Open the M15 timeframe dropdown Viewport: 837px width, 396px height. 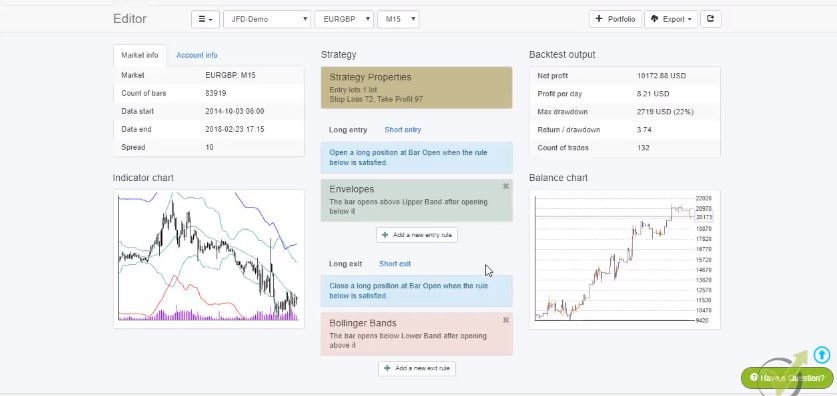(398, 19)
